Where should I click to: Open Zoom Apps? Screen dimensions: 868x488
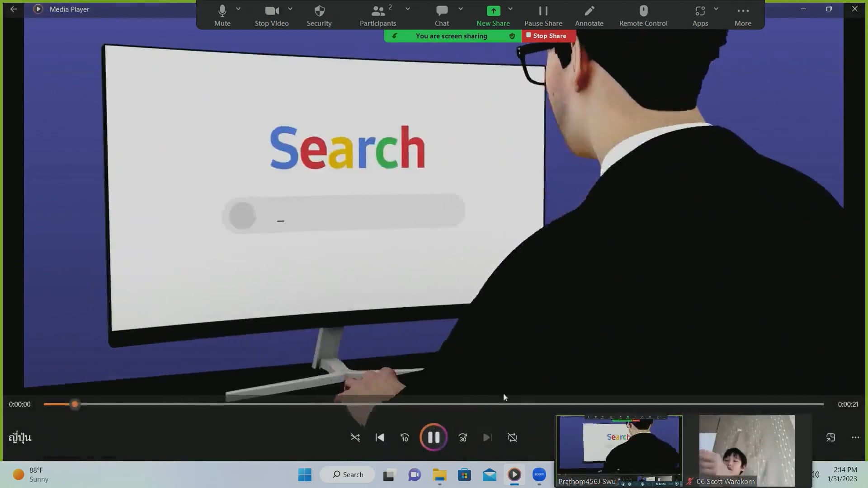[700, 16]
